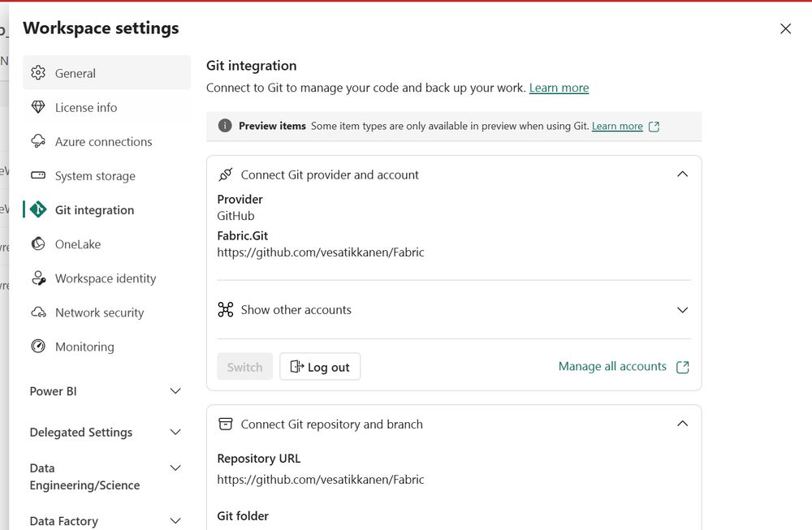Viewport: 812px width, 530px height.
Task: Click the plug icon beside Connect Git provider
Action: tap(225, 175)
